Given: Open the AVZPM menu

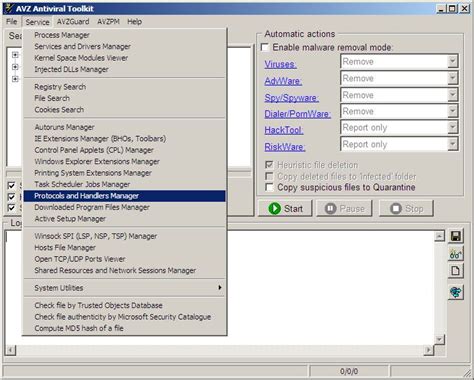Looking at the screenshot, I should coord(108,22).
